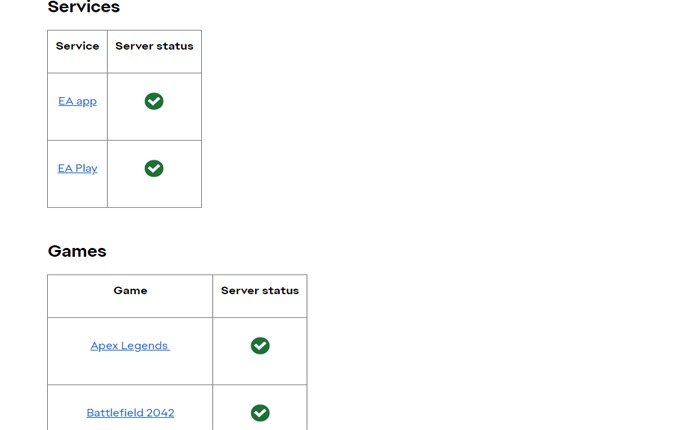Click the empty space beside EA app link in its cell

click(x=77, y=125)
